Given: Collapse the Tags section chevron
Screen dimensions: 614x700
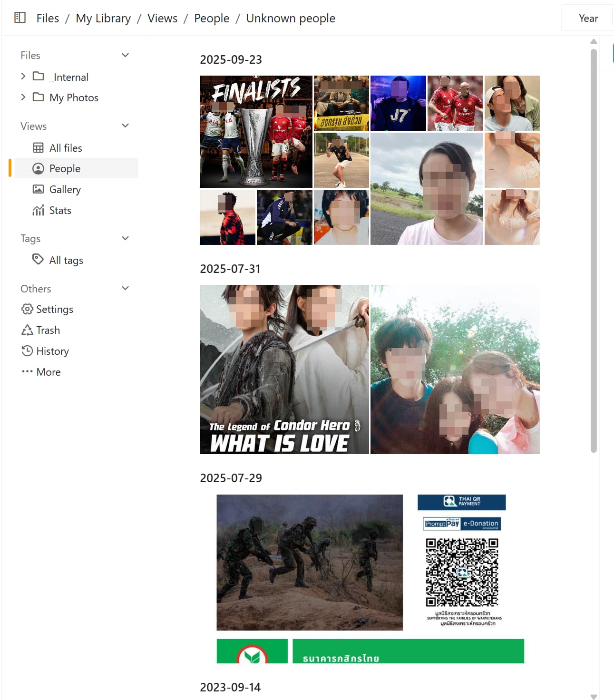Looking at the screenshot, I should coord(125,238).
